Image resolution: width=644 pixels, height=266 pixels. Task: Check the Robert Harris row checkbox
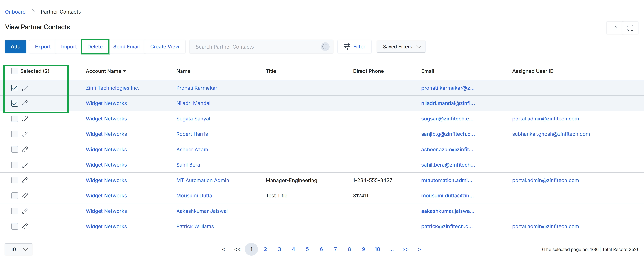(15, 134)
